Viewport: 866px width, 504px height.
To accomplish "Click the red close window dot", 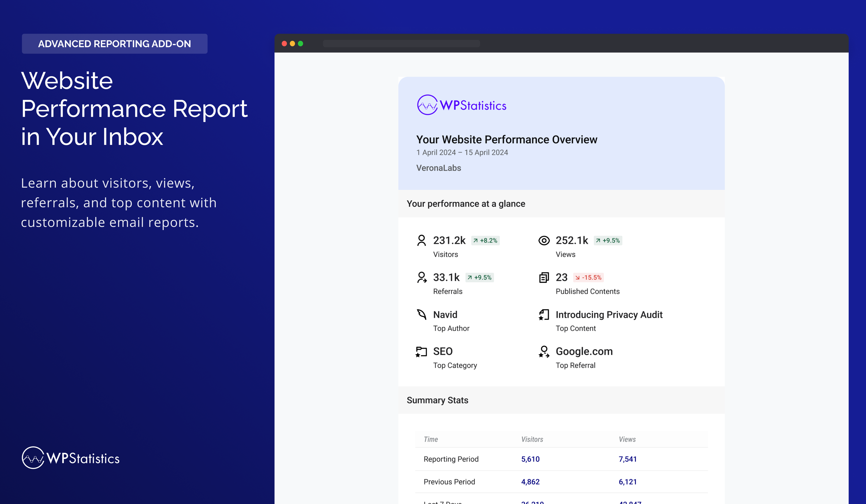I will tap(284, 43).
